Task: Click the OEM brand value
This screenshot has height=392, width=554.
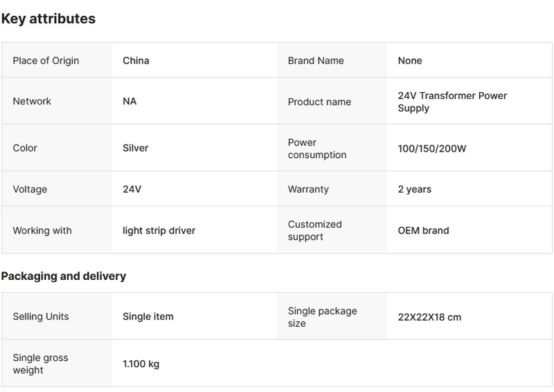Action: coord(423,230)
